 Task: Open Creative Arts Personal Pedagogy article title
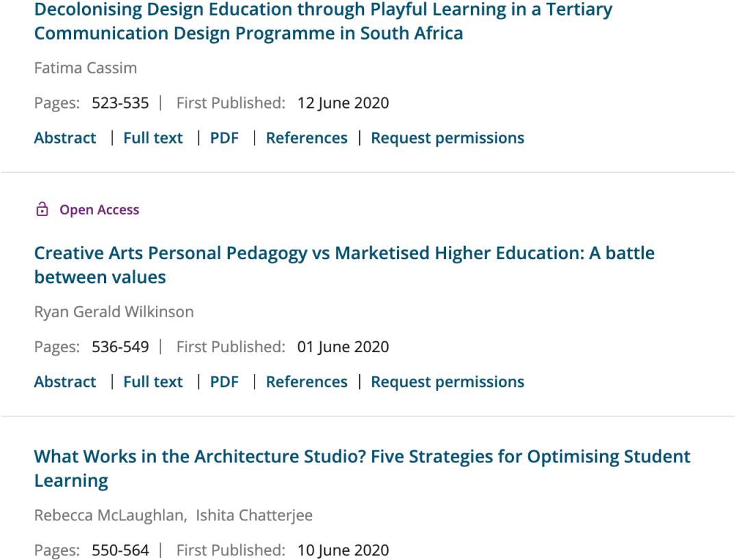(x=344, y=265)
